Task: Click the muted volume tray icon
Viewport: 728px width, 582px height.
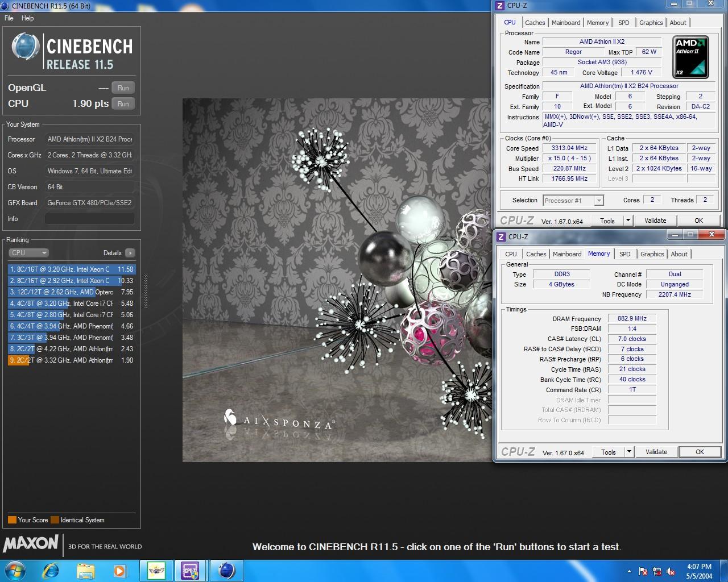Action: [x=671, y=571]
